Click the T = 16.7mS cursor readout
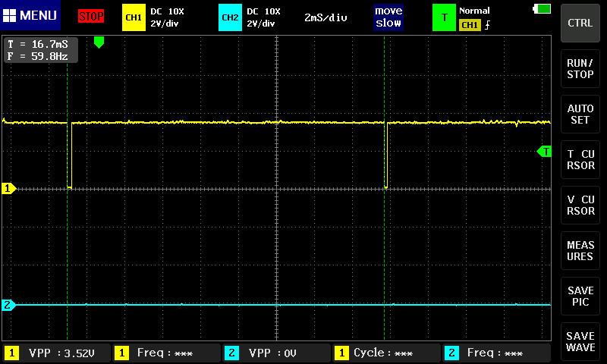This screenshot has width=607, height=364. point(38,44)
